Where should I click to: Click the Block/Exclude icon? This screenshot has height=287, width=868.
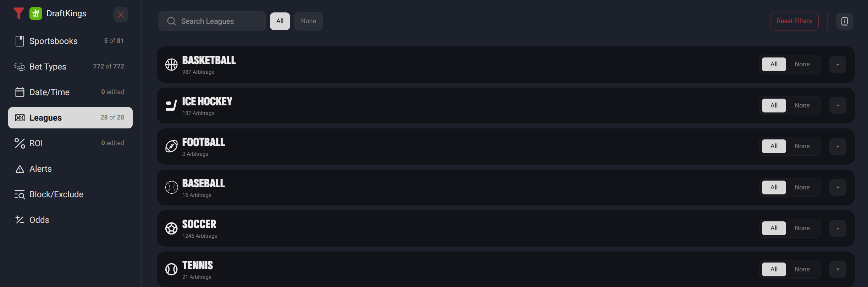coord(20,194)
